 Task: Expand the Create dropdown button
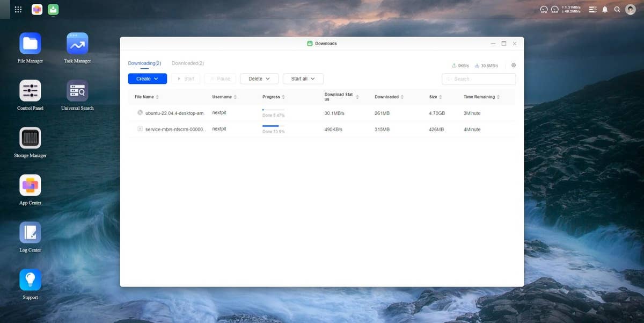147,79
